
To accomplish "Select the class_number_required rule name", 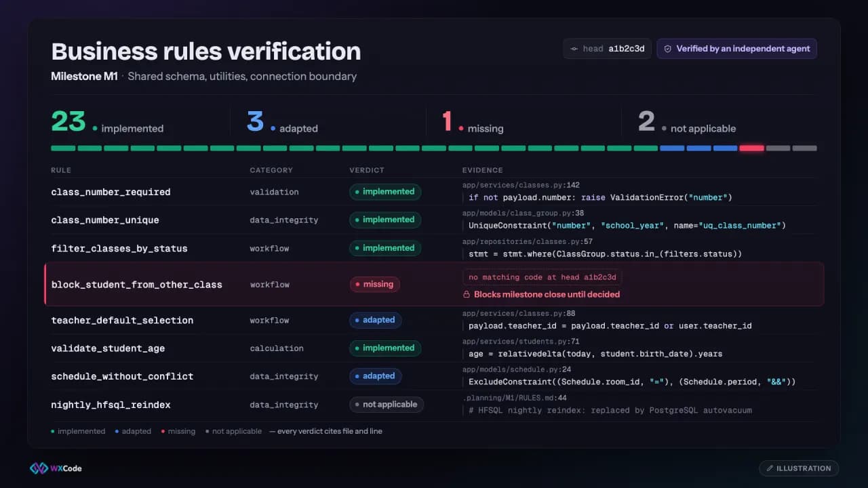I will tap(111, 192).
